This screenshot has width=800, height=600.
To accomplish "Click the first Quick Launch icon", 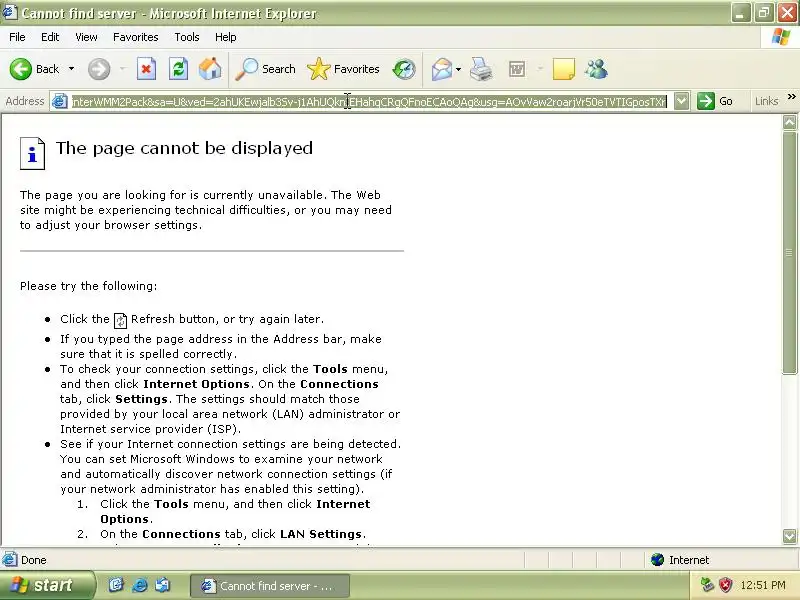I will click(116, 585).
